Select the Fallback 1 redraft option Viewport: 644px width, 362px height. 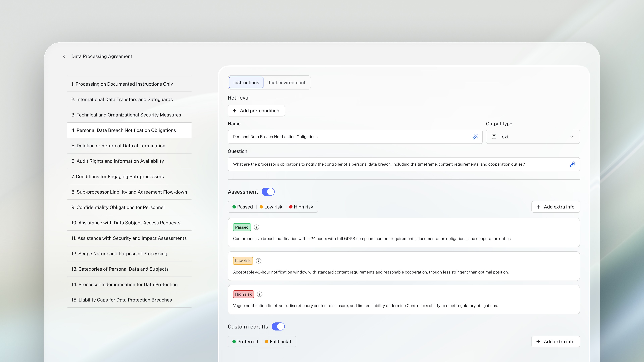click(x=278, y=342)
